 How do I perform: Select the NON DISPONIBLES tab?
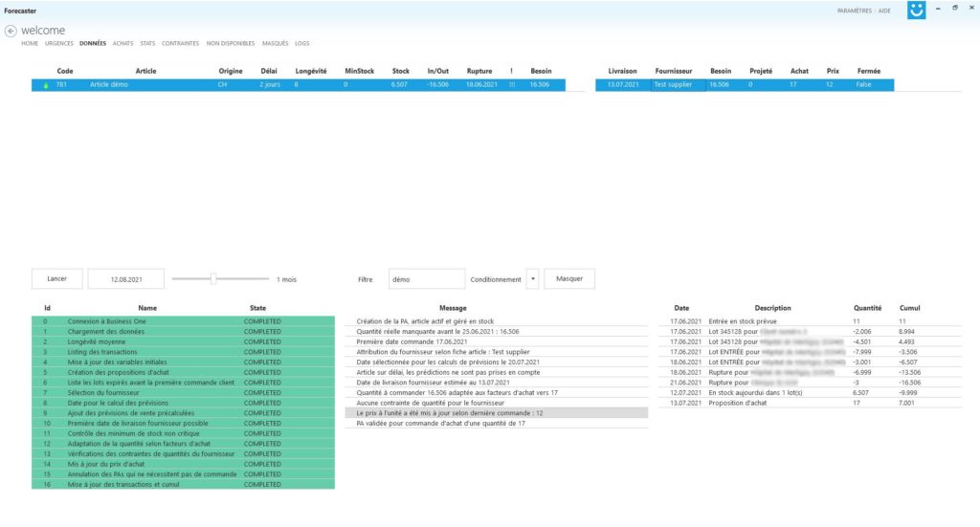pos(231,43)
